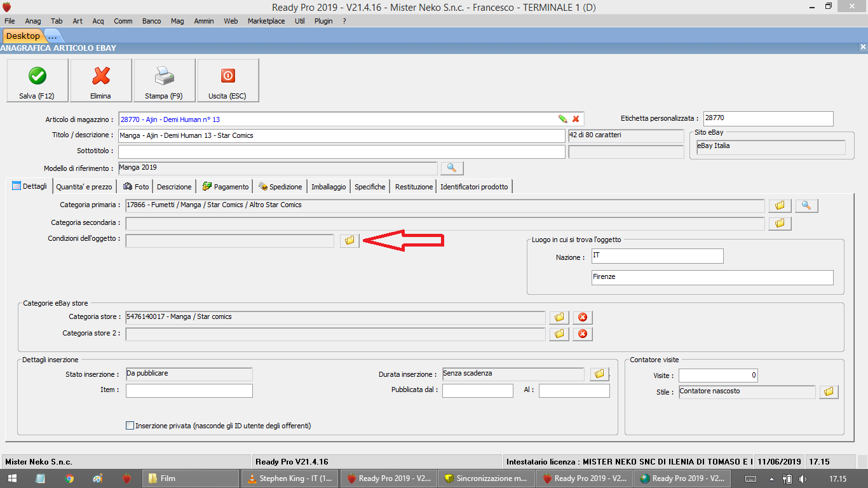The image size is (868, 488).
Task: Switch to the Identificatori prodotto tab
Action: pyautogui.click(x=474, y=187)
